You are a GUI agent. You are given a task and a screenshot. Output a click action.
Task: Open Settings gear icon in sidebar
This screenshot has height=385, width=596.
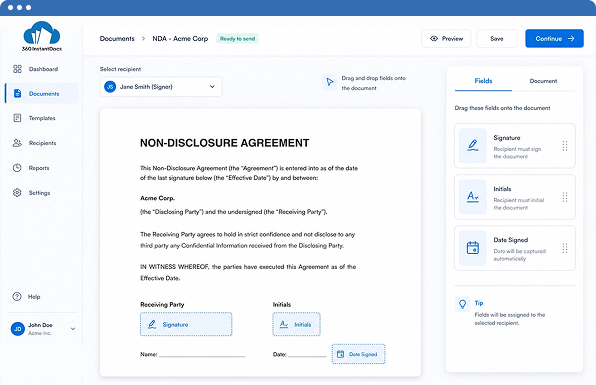[17, 193]
